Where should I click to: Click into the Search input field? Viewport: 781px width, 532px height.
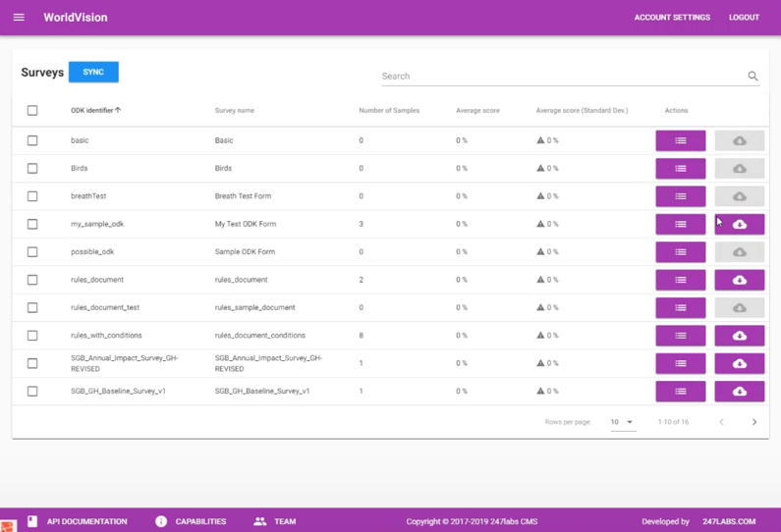pyautogui.click(x=560, y=77)
